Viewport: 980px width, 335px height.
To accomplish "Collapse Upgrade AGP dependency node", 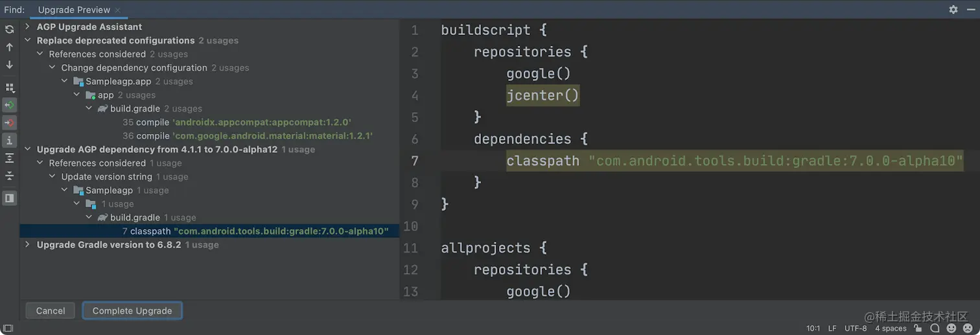I will click(x=27, y=149).
